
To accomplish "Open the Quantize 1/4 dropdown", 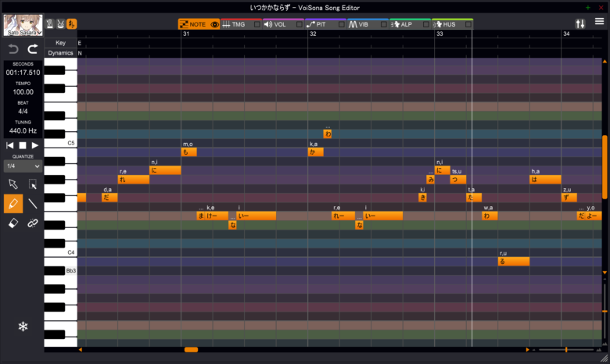I will click(23, 166).
